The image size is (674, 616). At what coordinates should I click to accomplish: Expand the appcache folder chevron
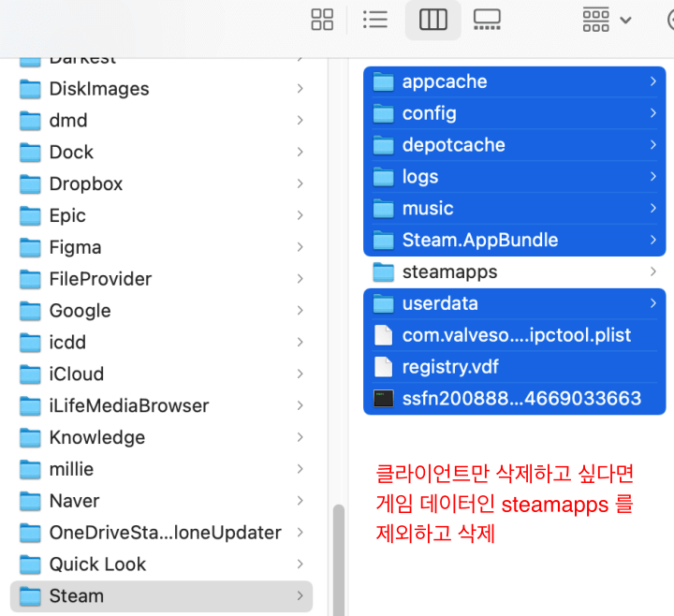tap(653, 81)
